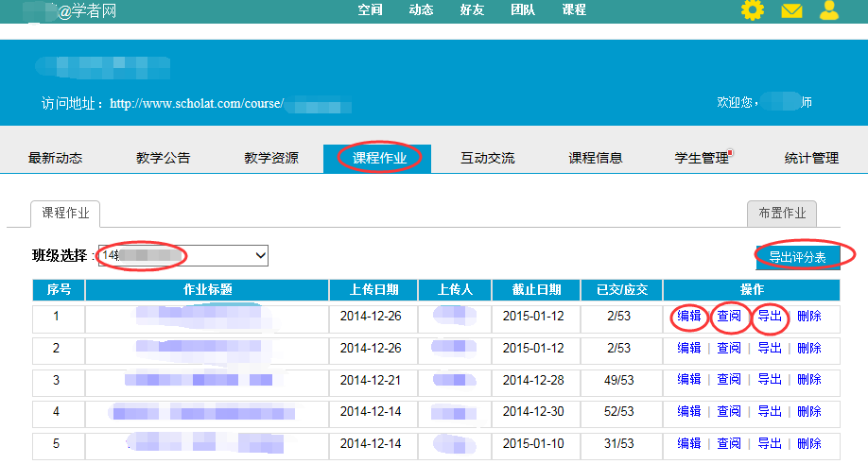Screen dimensions: 868x464
Task: Go to the 学生管理 tab
Action: pyautogui.click(x=702, y=158)
